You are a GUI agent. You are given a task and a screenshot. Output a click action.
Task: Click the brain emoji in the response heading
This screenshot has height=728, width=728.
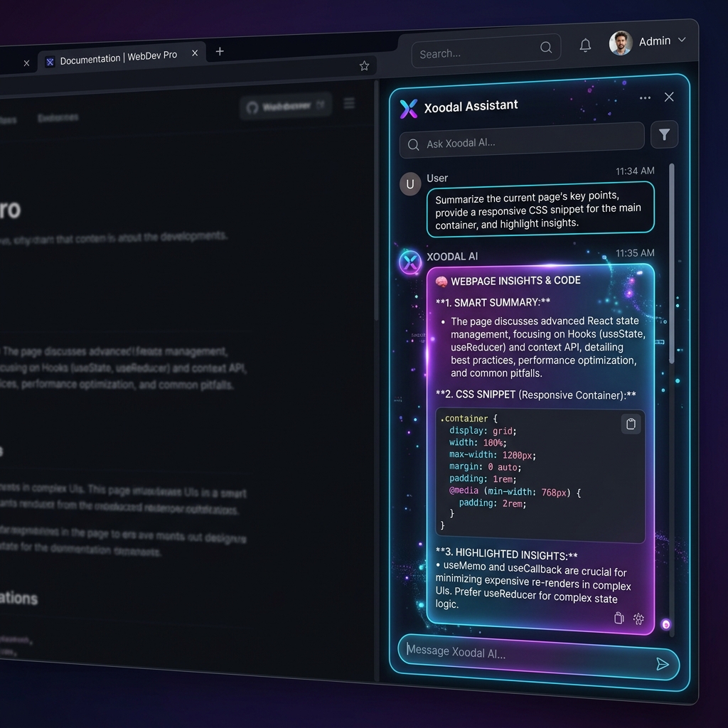coord(441,282)
